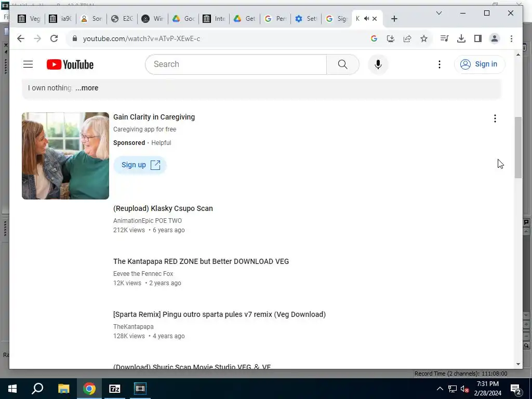This screenshot has height=399, width=532.
Task: Open the muted volume tray icon
Action: click(x=465, y=389)
